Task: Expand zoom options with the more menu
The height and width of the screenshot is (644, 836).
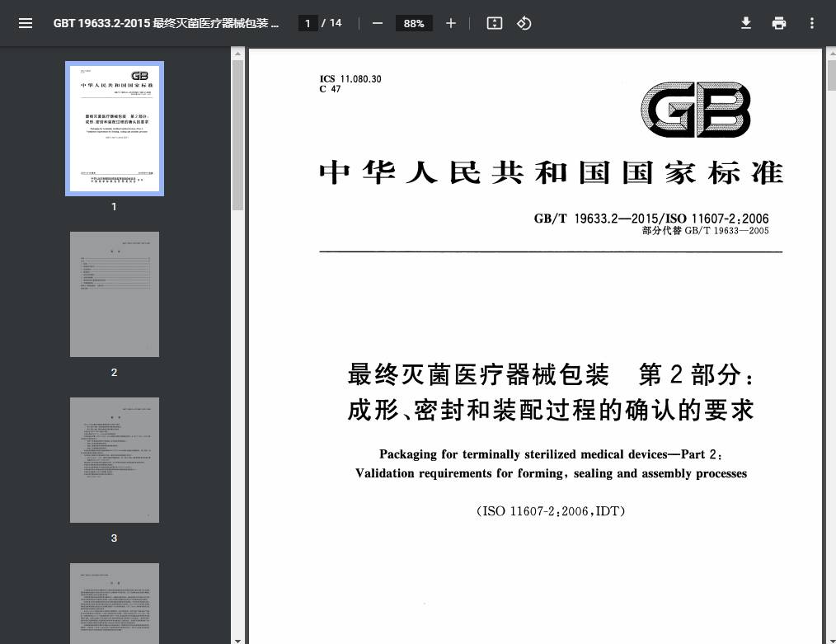Action: [811, 23]
